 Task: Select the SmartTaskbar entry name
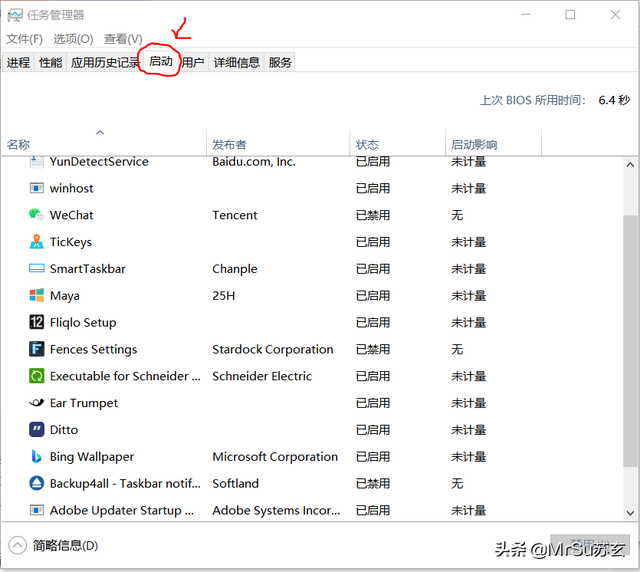tap(88, 269)
